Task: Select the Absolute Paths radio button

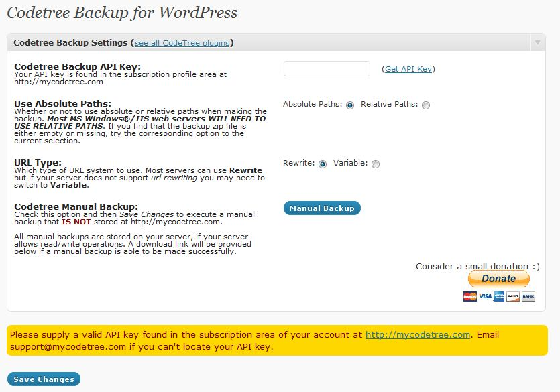Action: (x=350, y=105)
